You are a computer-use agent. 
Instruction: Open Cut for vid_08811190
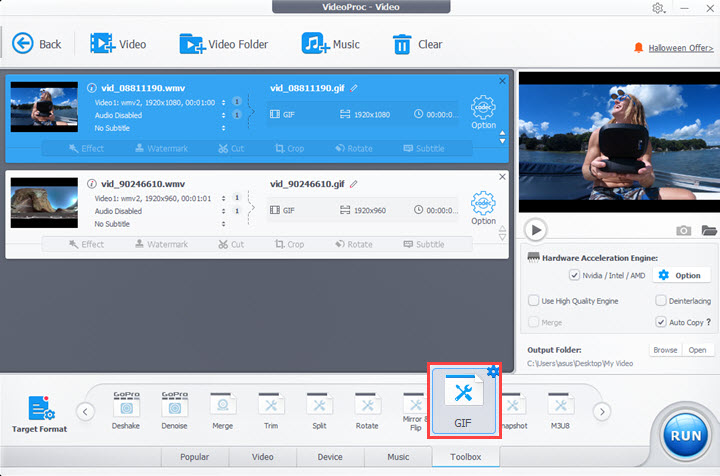pyautogui.click(x=231, y=148)
